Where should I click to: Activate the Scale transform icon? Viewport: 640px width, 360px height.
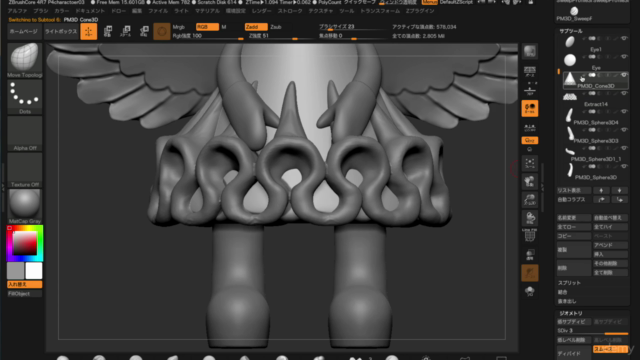pos(126,31)
